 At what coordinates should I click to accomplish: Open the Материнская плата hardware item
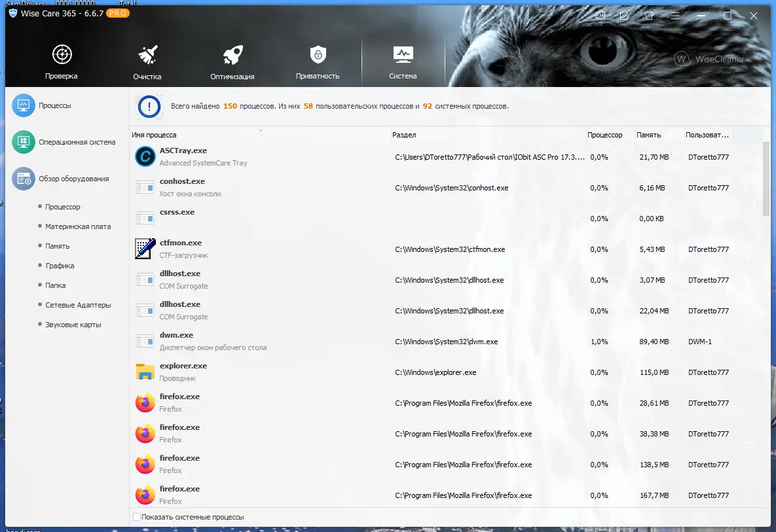tap(78, 226)
